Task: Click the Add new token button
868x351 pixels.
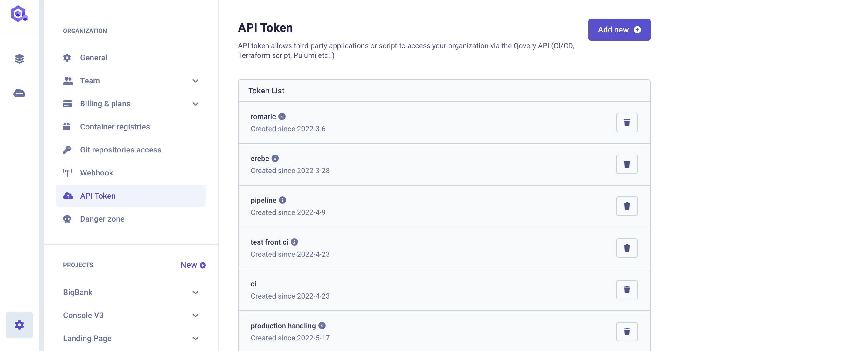Action: coord(619,29)
